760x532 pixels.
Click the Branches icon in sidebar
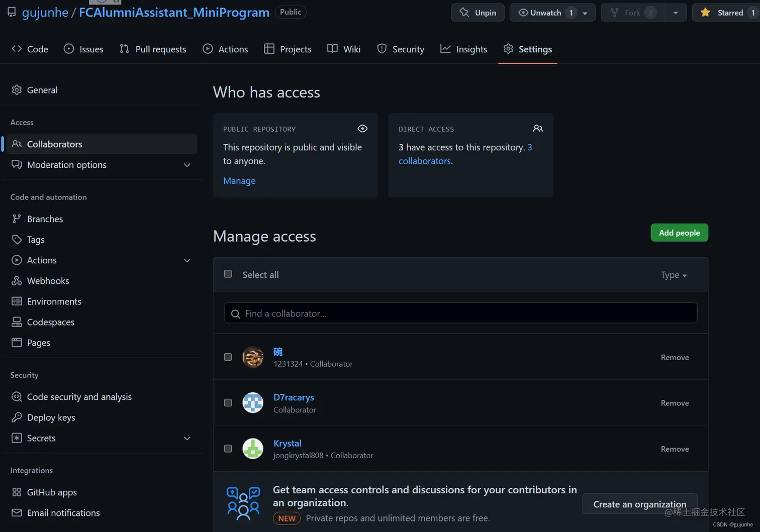coord(17,219)
